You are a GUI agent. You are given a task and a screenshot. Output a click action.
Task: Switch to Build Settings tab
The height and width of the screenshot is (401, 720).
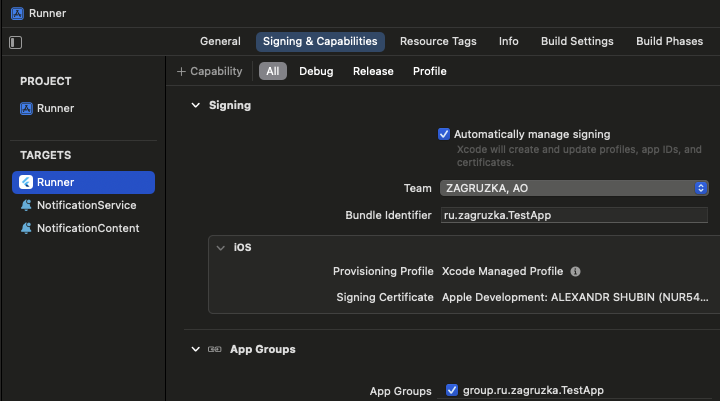click(577, 41)
